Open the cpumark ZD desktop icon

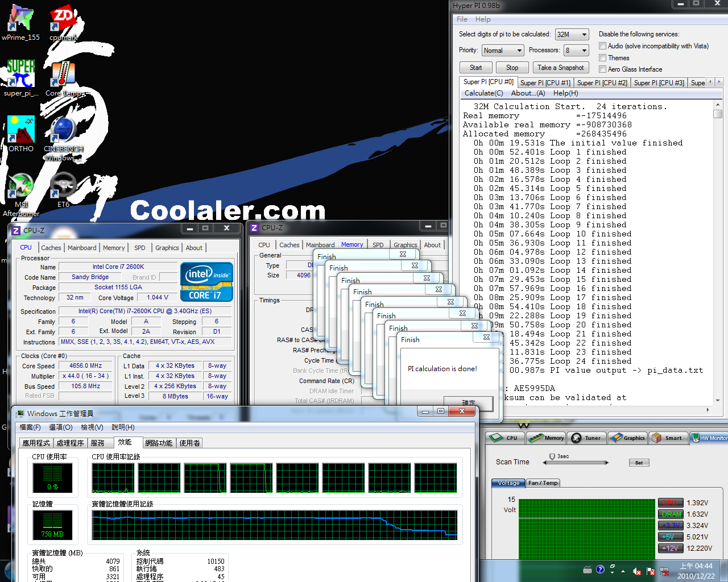(63, 23)
